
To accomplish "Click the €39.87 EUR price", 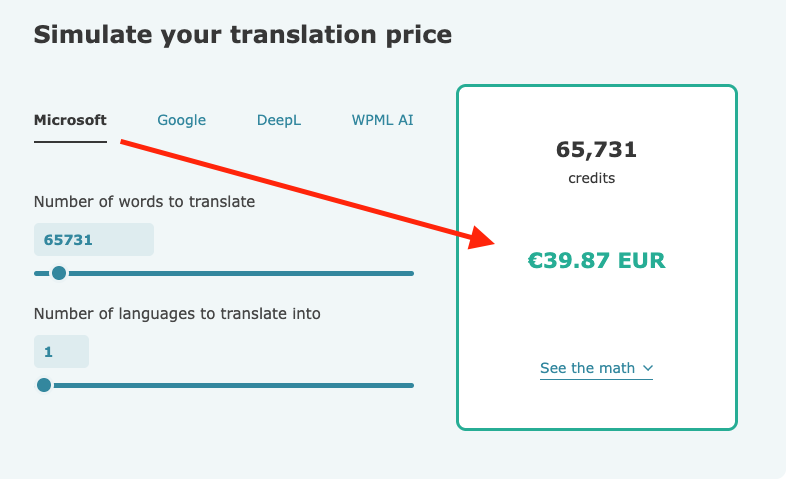I will click(x=596, y=261).
